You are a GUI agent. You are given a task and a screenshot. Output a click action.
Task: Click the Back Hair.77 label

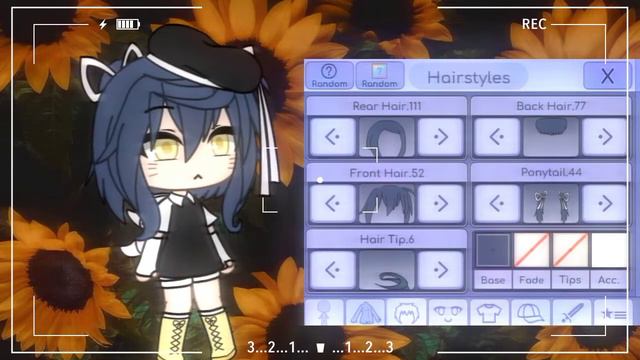(x=551, y=106)
